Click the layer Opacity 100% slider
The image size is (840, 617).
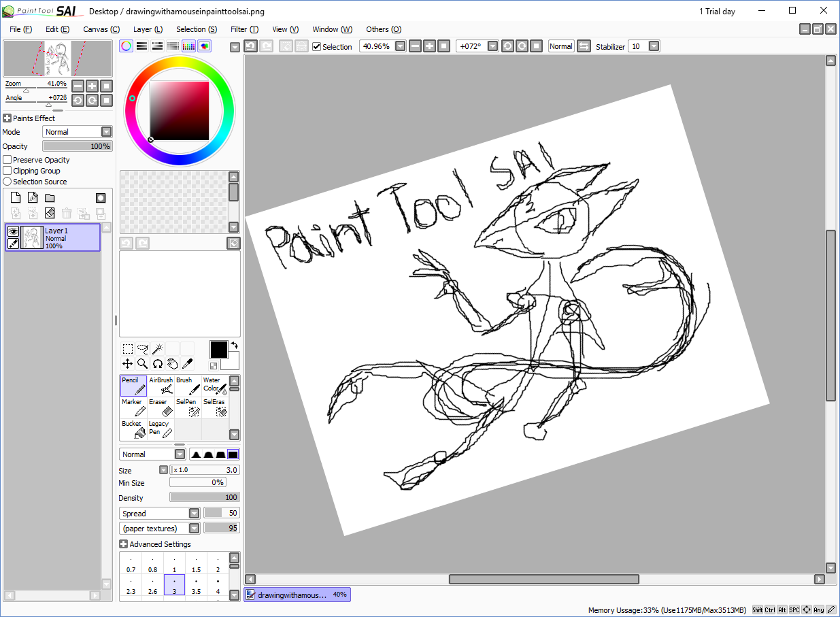point(78,146)
